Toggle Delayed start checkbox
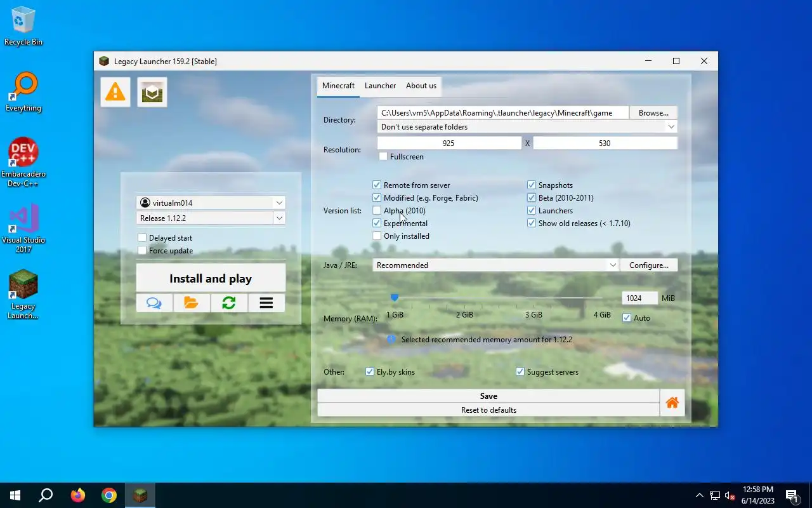 tap(142, 237)
